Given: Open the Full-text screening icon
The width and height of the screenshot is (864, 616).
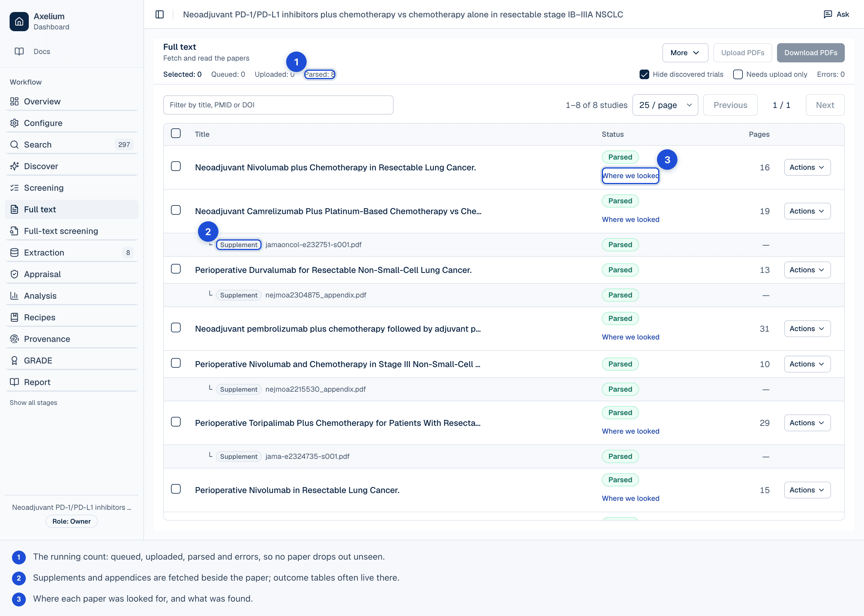Looking at the screenshot, I should pyautogui.click(x=14, y=231).
